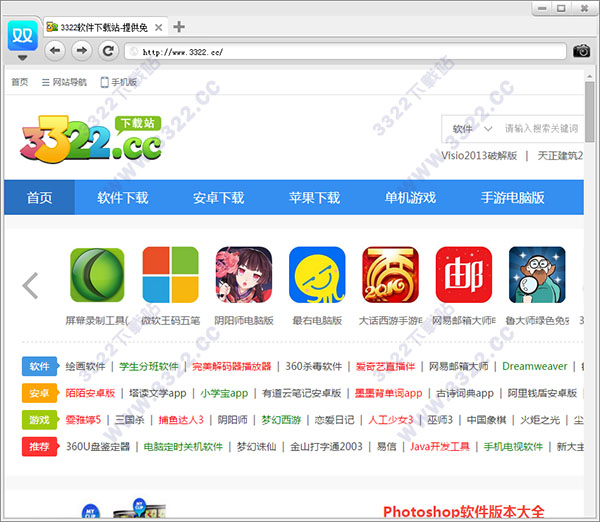Open 陌陌安卓版 red link
This screenshot has height=522, width=600.
[x=90, y=393]
